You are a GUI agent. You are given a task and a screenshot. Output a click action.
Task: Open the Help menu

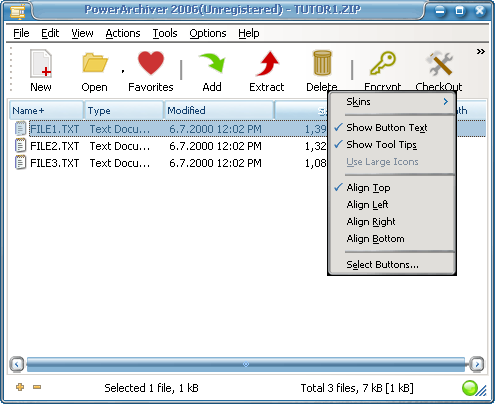click(249, 33)
